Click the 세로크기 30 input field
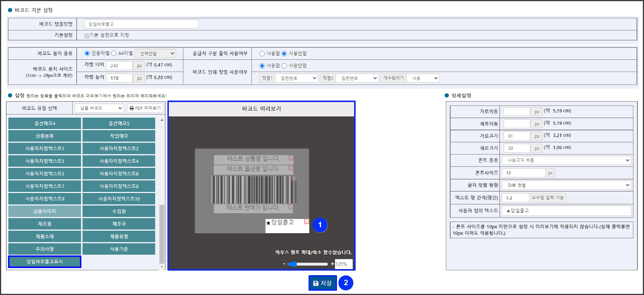The width and height of the screenshot is (644, 295). point(517,148)
